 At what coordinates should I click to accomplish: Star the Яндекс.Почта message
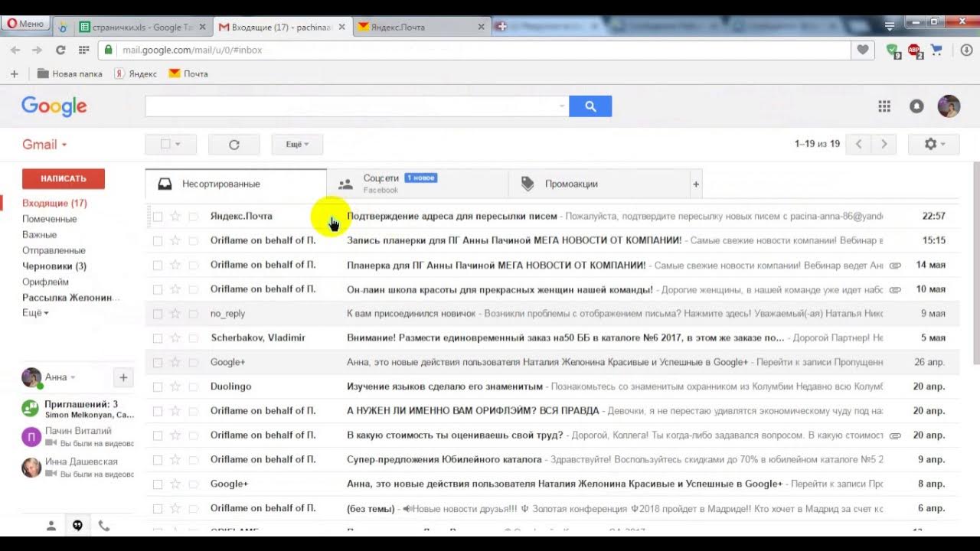coord(175,217)
